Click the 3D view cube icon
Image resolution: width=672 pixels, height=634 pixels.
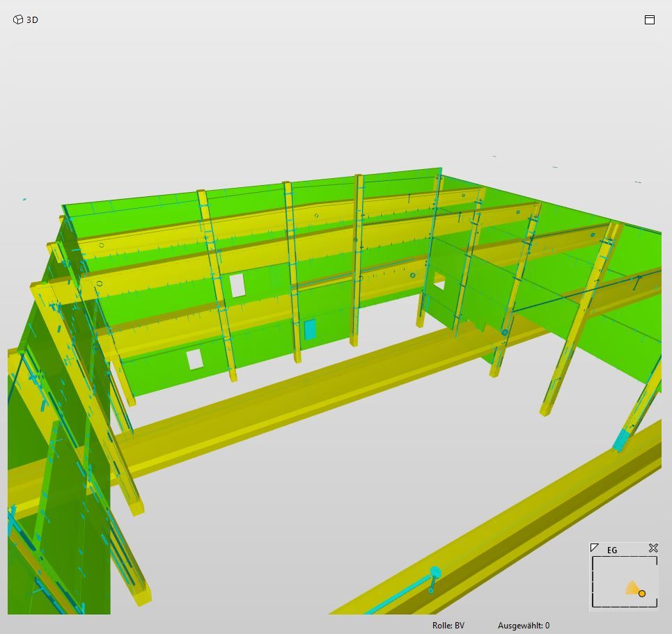(x=18, y=19)
